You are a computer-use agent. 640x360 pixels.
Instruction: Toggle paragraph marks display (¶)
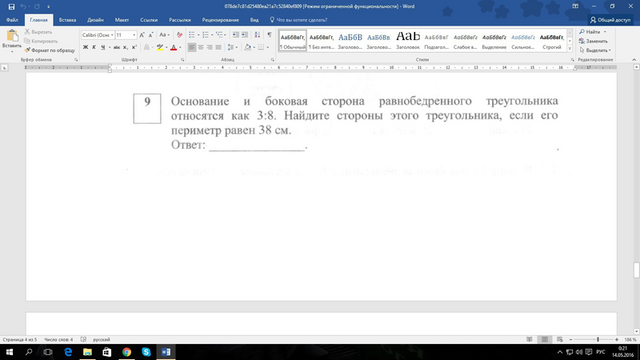coord(269,35)
